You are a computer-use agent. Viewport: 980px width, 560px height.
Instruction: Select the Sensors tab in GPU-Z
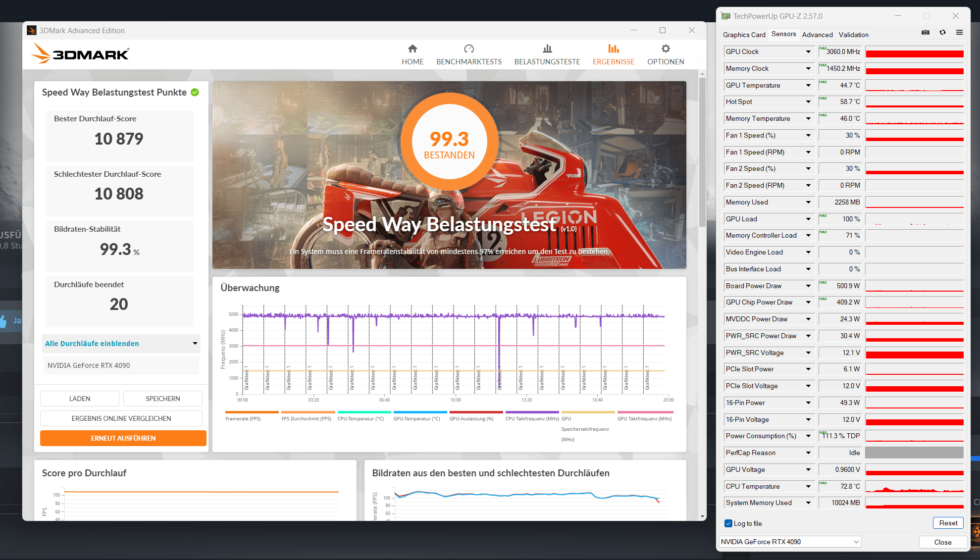click(x=783, y=34)
